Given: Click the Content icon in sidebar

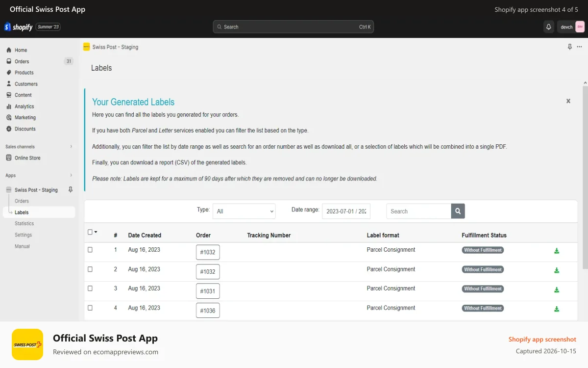Looking at the screenshot, I should [x=9, y=95].
